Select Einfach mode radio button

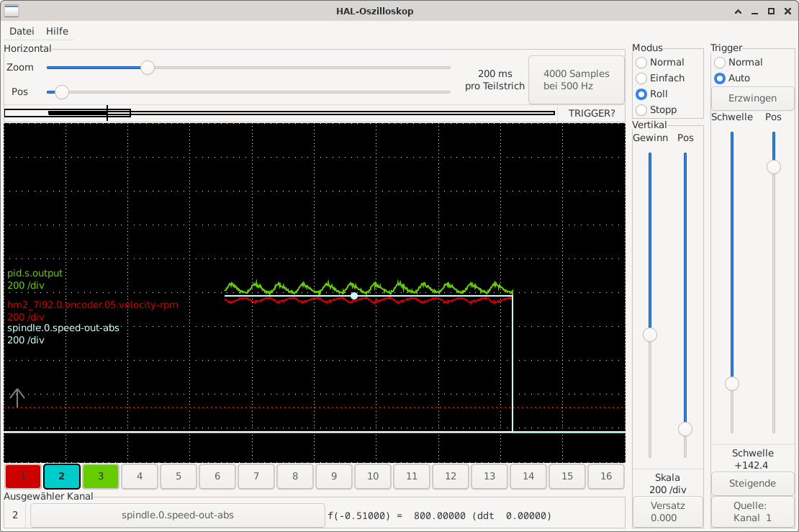tap(660, 78)
